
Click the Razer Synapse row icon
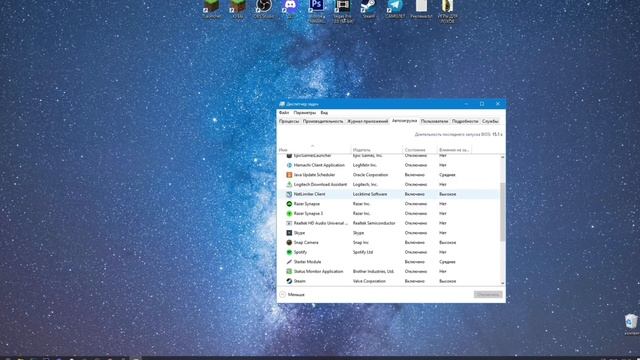pos(289,204)
